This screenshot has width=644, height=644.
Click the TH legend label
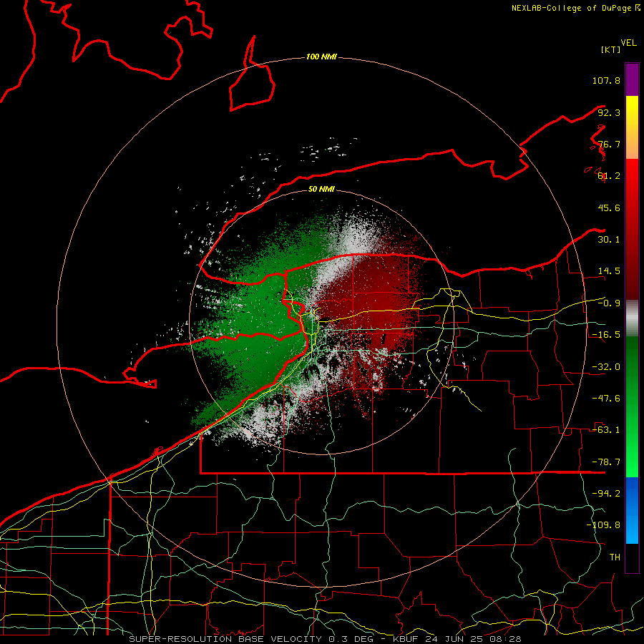point(615,557)
